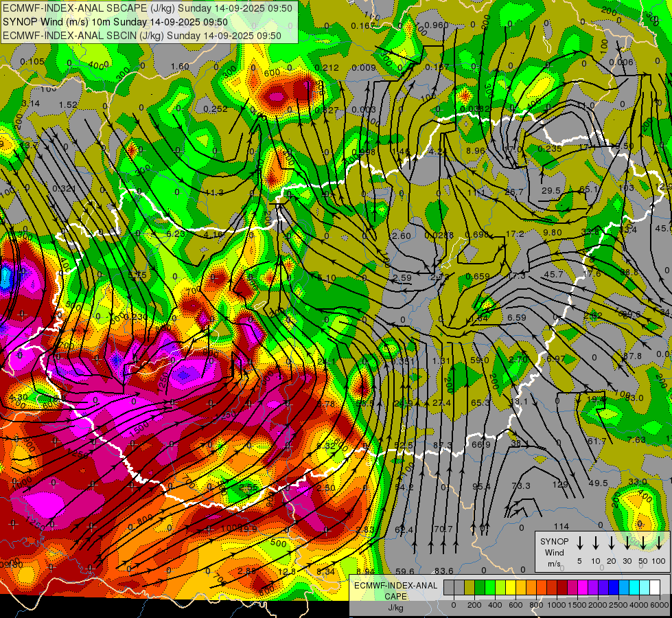672x618 pixels.
Task: Click the '66.9' value on the map
Action: click(x=481, y=445)
